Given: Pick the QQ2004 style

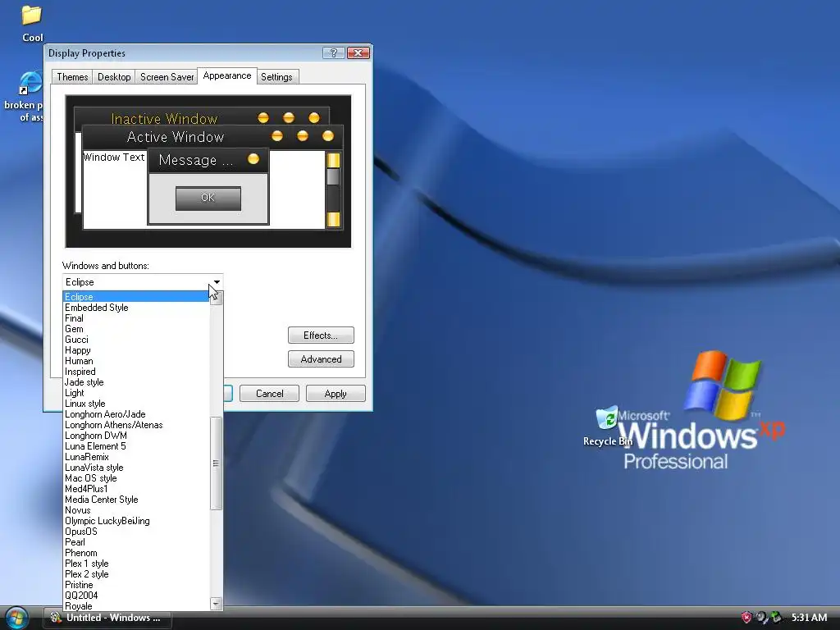Looking at the screenshot, I should 135,596.
